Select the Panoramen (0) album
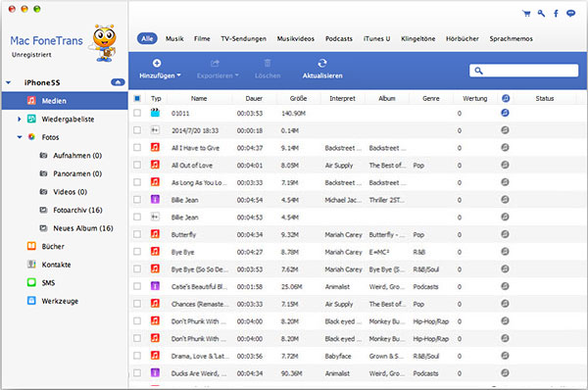Screen dimensions: 588x390 pos(77,173)
